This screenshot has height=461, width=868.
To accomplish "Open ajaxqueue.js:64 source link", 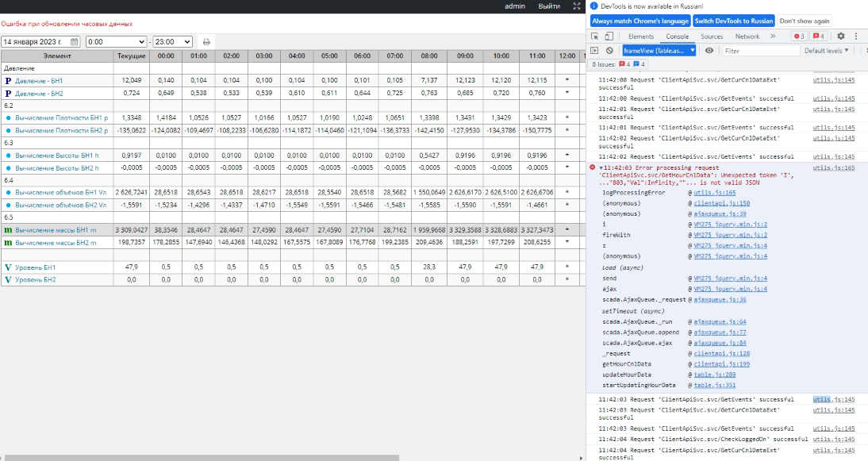I will point(720,321).
